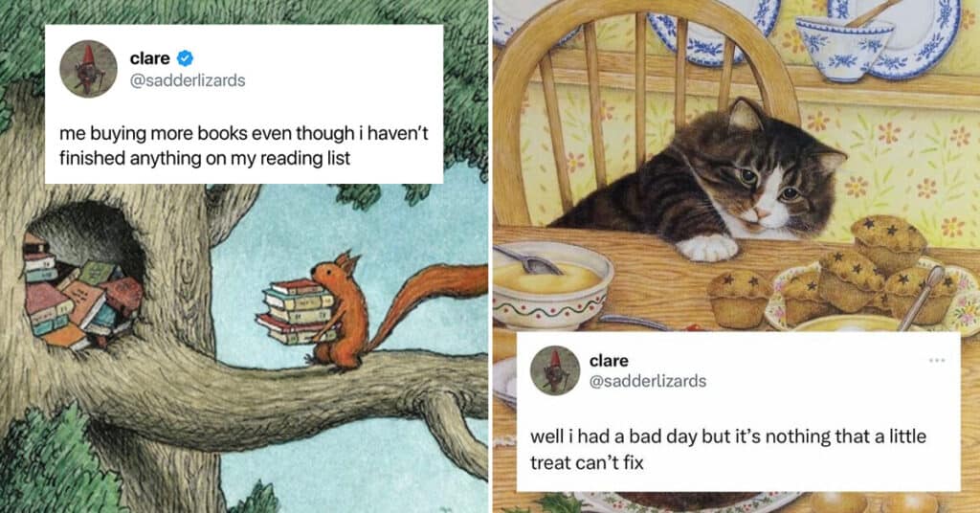Viewport: 980px width, 513px height.
Task: Click the gnome avatar in the treat tweet
Action: point(555,370)
